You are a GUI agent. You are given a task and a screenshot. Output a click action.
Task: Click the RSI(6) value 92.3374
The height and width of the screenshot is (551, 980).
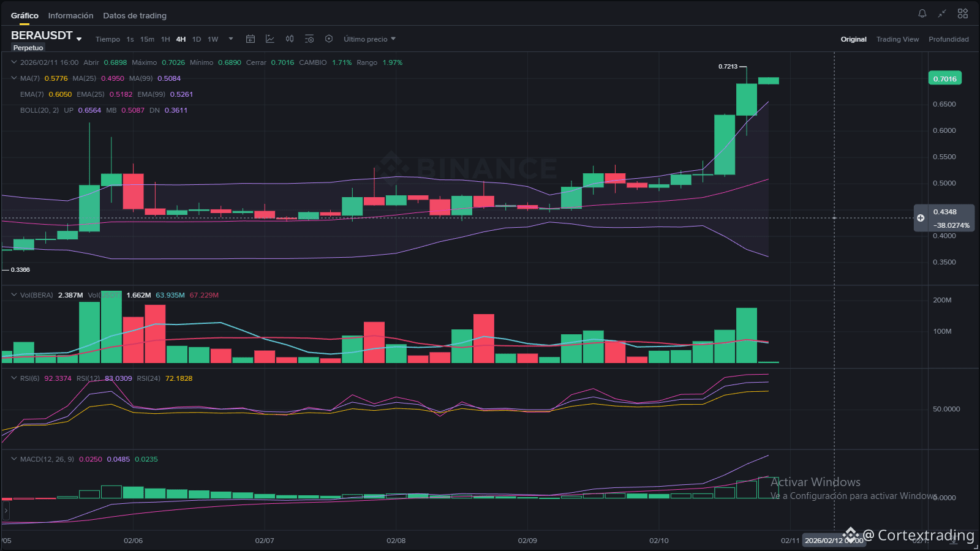[x=58, y=378]
